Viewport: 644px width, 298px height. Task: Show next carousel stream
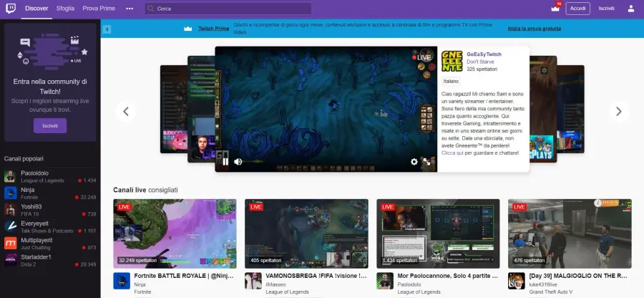pos(619,111)
